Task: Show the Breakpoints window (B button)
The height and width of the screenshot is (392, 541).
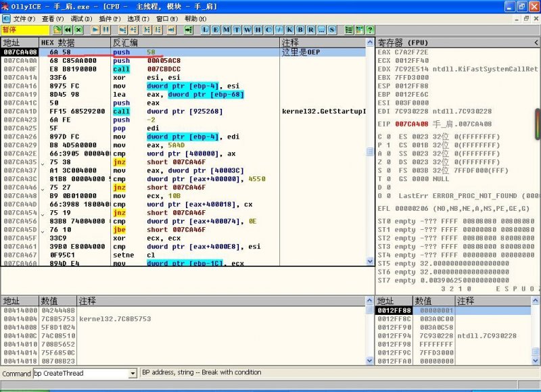Action: click(300, 30)
